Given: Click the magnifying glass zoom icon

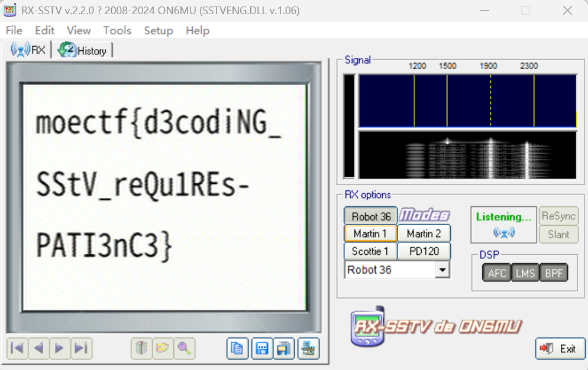Looking at the screenshot, I should (184, 348).
